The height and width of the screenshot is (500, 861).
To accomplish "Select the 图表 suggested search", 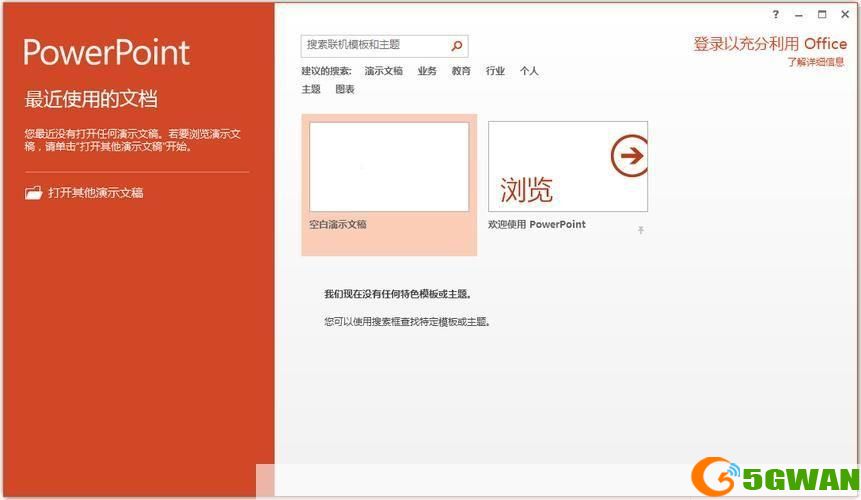I will tap(345, 89).
